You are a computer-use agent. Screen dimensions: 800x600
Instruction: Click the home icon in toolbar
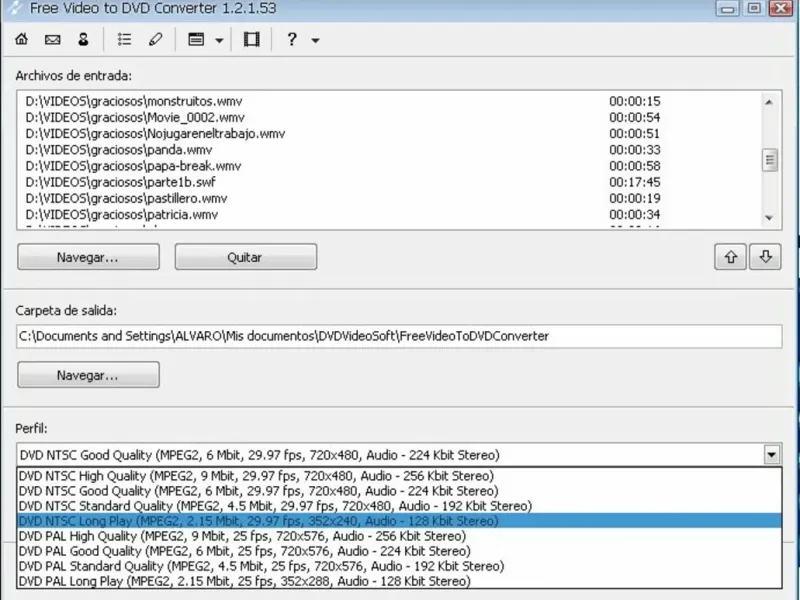tap(21, 39)
